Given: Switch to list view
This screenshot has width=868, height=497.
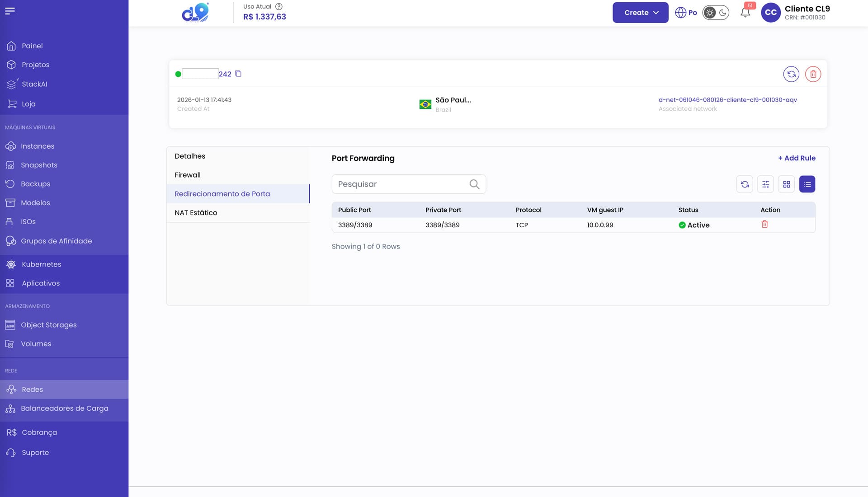Looking at the screenshot, I should [807, 184].
